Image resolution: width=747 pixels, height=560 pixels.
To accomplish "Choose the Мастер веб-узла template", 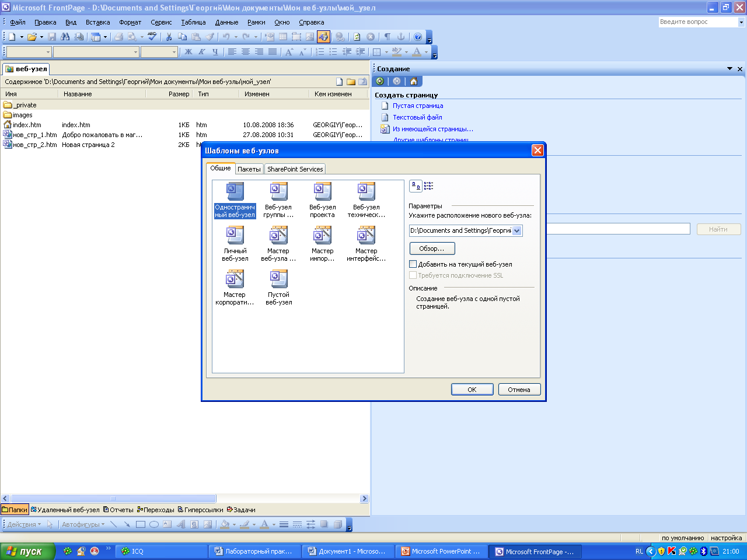I will [278, 244].
